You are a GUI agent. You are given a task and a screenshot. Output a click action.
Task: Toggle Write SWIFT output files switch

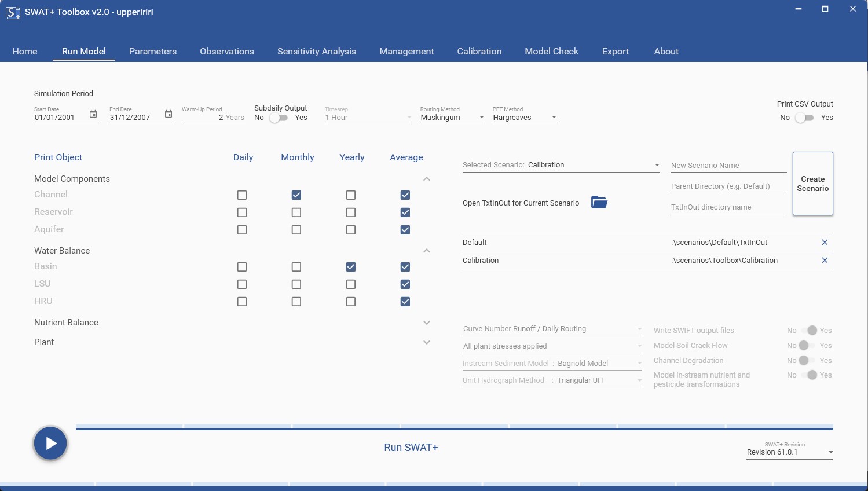(x=808, y=330)
